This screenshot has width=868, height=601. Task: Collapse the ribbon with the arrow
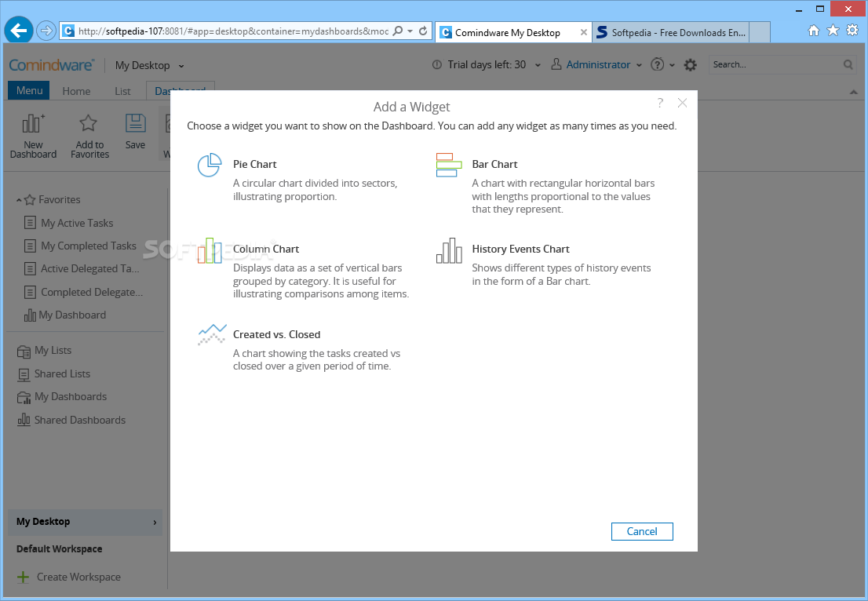[x=853, y=92]
